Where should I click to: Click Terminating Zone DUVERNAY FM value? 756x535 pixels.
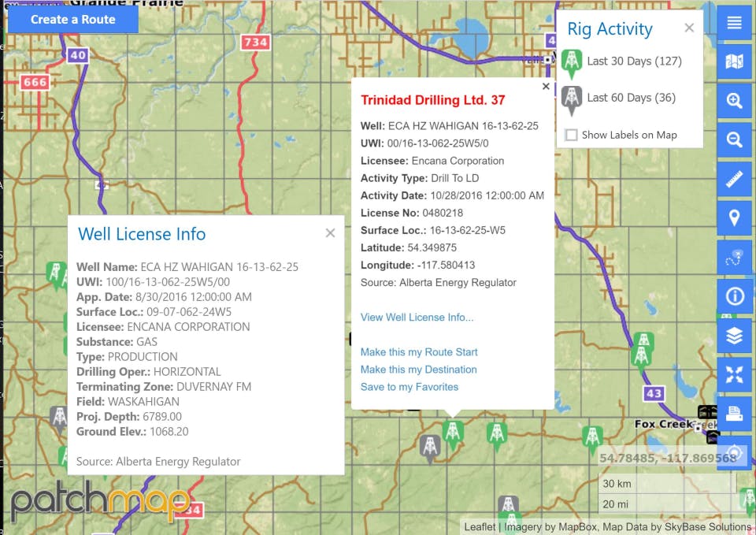tap(213, 386)
